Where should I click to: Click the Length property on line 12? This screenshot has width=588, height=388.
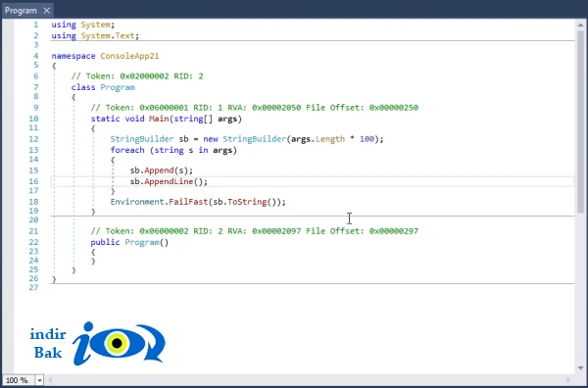click(x=330, y=139)
